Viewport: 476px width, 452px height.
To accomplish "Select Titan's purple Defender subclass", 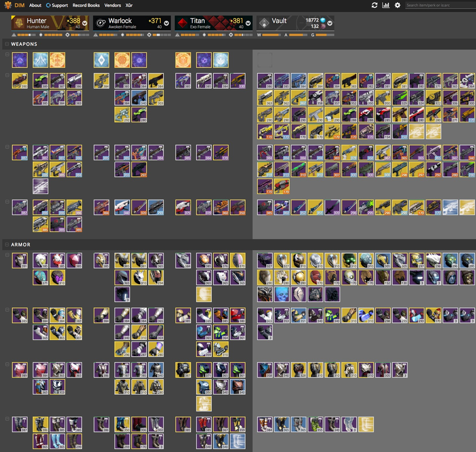I will (203, 60).
